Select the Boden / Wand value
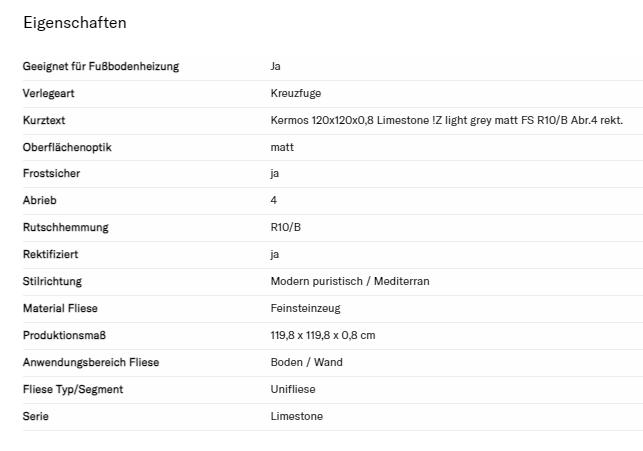643x451 pixels. tap(306, 362)
